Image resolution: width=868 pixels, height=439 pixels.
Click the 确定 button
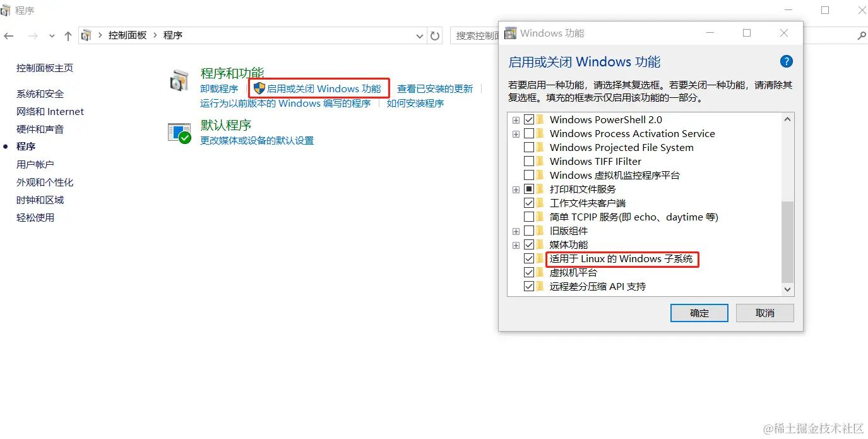pyautogui.click(x=699, y=313)
